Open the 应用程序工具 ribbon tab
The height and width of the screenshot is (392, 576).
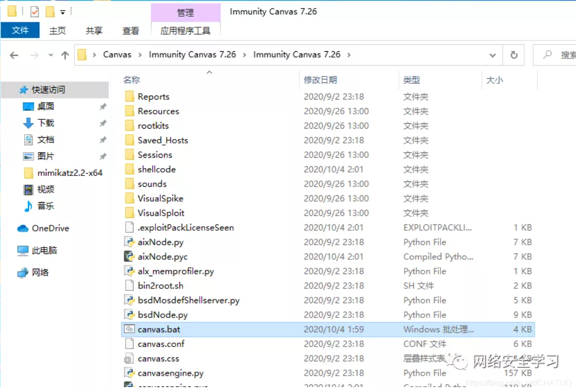tap(185, 31)
